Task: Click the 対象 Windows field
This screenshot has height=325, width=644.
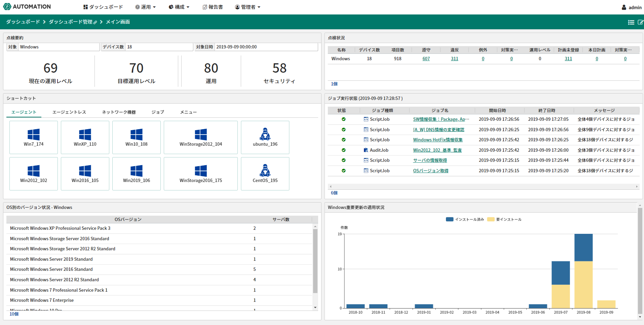Action: (59, 47)
